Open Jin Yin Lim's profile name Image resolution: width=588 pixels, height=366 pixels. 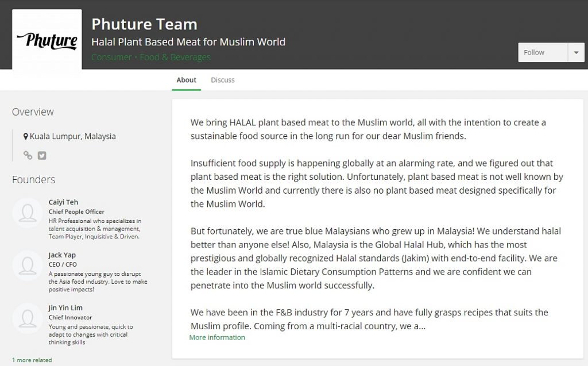point(65,308)
